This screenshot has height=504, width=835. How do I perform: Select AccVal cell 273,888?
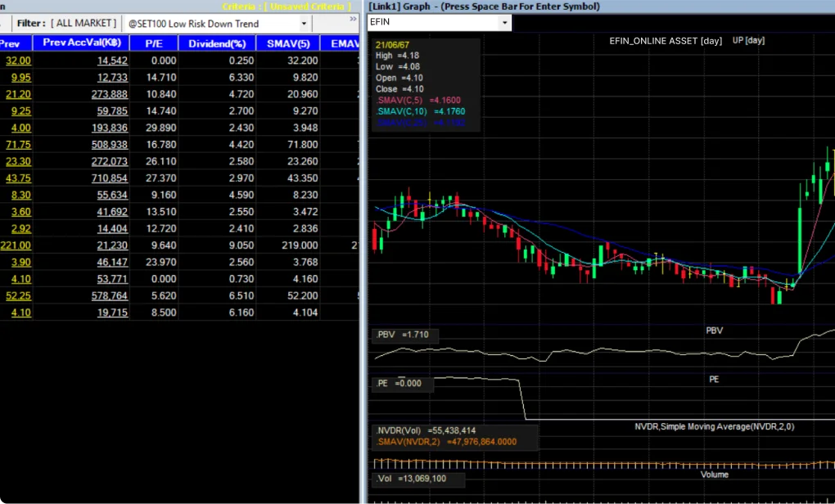click(x=110, y=94)
